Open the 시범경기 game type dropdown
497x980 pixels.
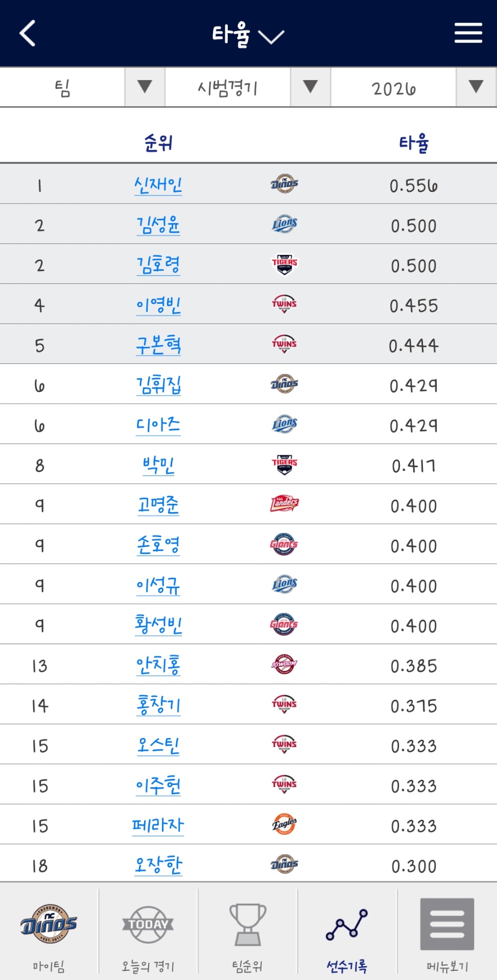pyautogui.click(x=248, y=88)
